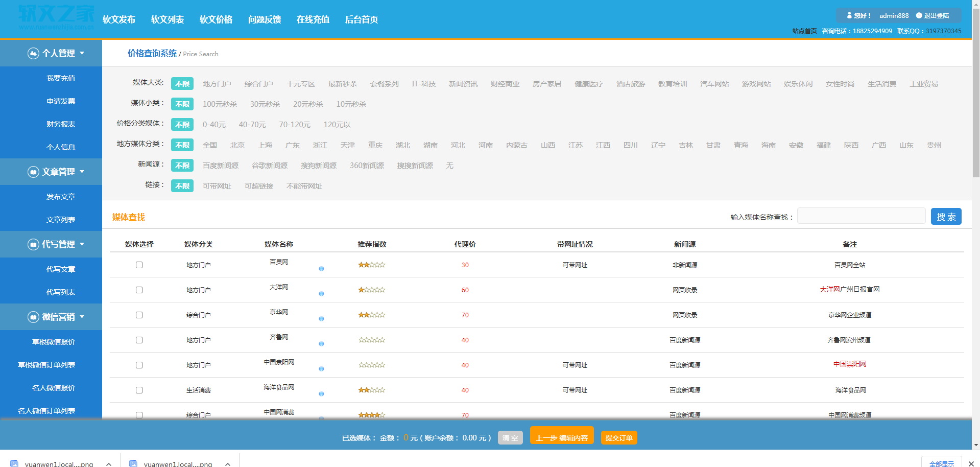Click the 退出登陆 link
Screen dimensions: 980x467
pos(937,15)
